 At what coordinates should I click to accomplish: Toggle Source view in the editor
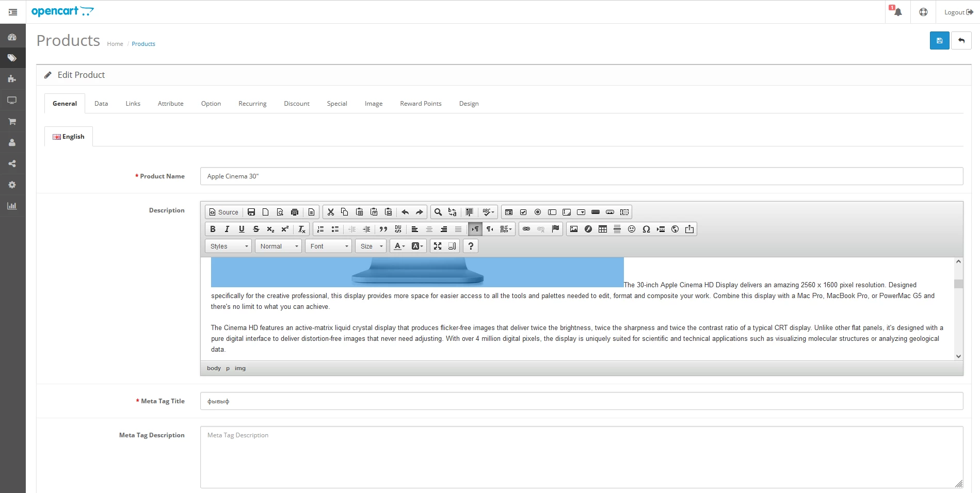pyautogui.click(x=224, y=212)
